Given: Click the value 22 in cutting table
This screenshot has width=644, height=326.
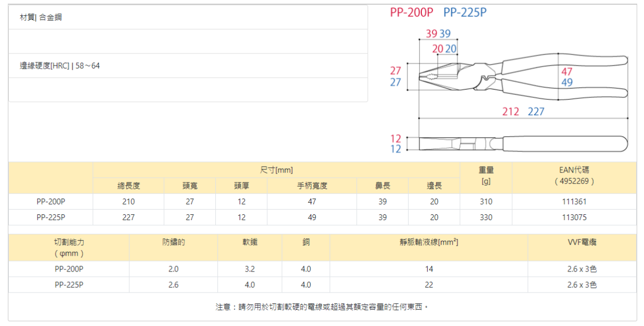Looking at the screenshot, I should (429, 285).
